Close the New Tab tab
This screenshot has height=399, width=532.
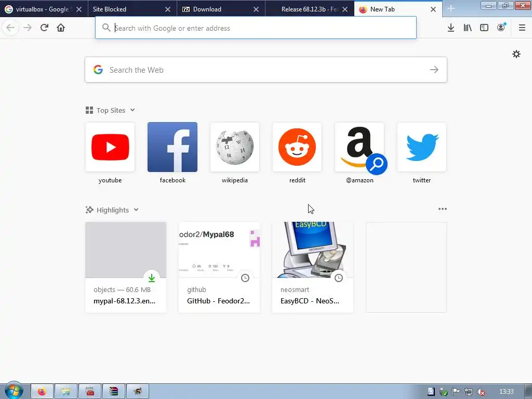coord(433,9)
